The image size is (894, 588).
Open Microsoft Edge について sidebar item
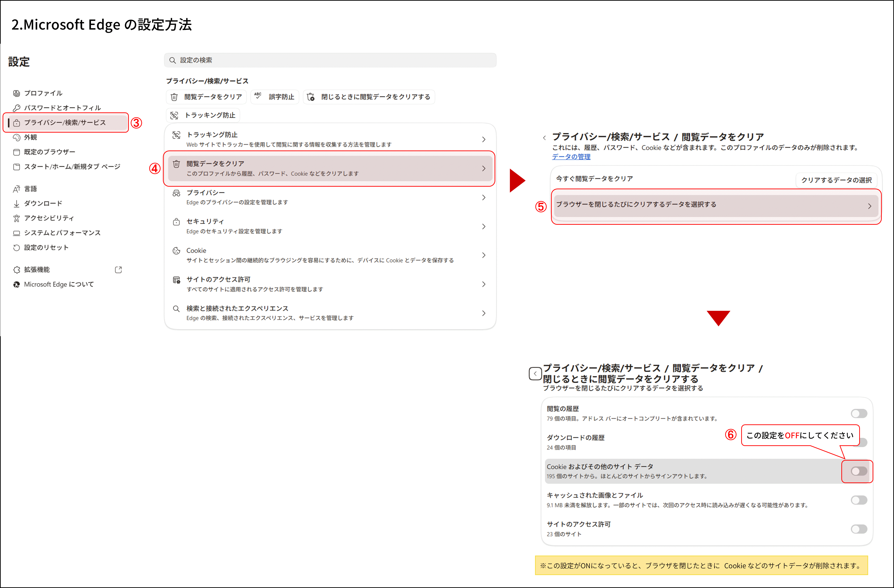[x=59, y=284]
